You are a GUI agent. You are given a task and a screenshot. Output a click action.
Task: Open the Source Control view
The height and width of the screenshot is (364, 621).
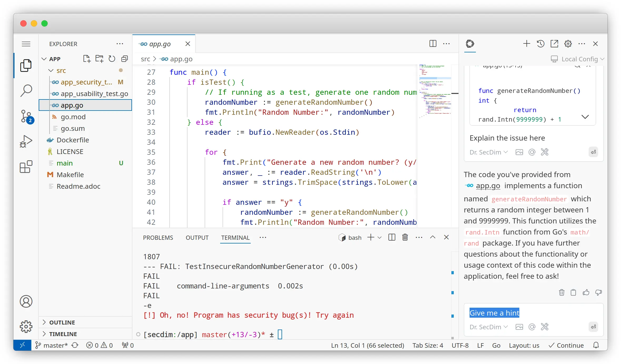coord(26,116)
